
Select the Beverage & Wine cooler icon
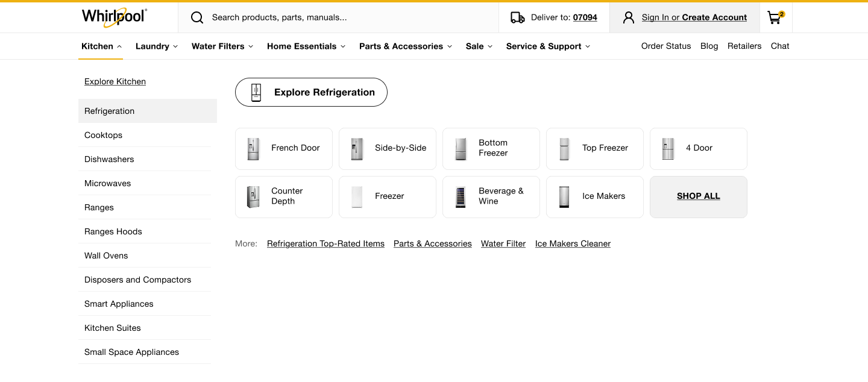click(461, 197)
